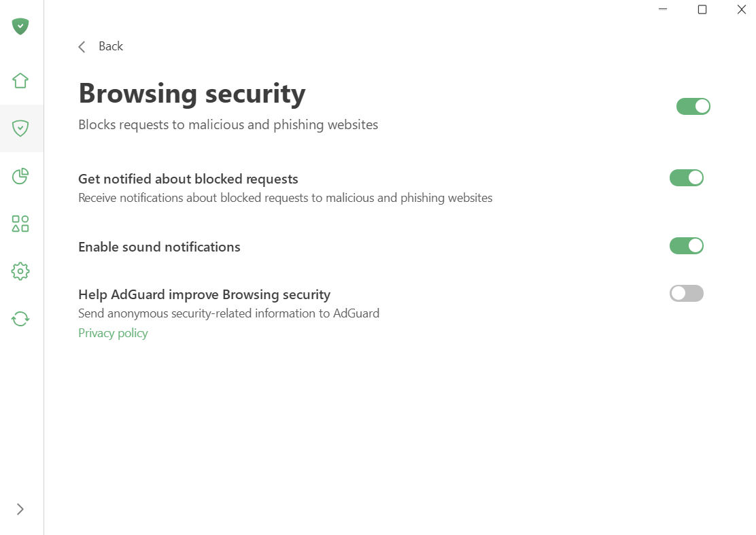This screenshot has width=756, height=535.
Task: Click the AdGuard shield logo
Action: tap(20, 27)
